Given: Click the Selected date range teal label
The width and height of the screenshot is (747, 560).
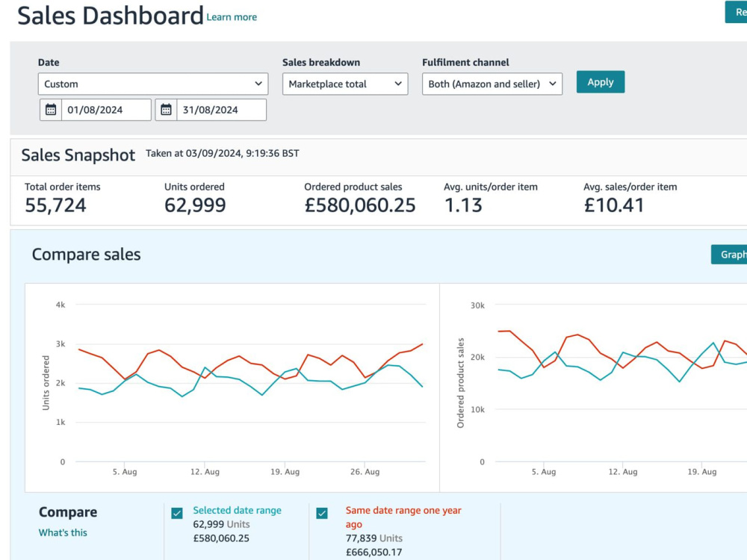Looking at the screenshot, I should 238,510.
